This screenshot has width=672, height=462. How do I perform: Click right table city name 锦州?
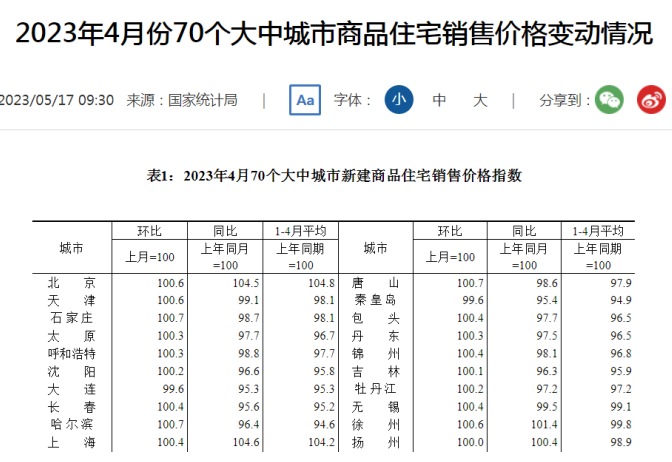[x=375, y=354]
